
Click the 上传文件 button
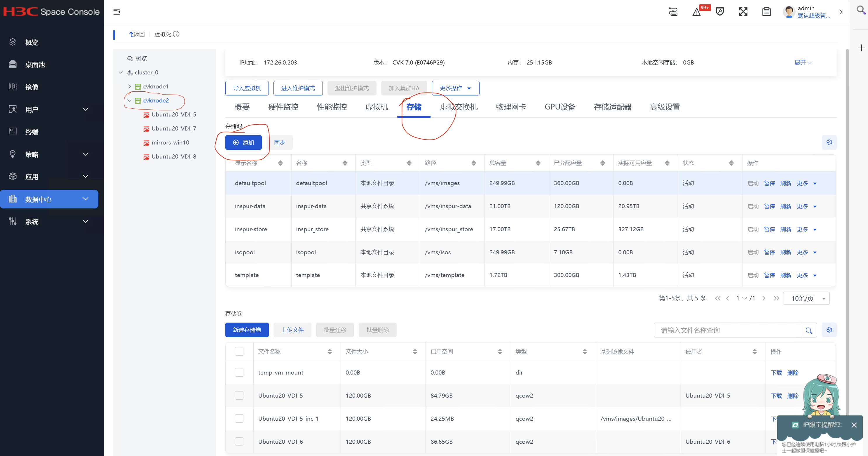pos(292,330)
